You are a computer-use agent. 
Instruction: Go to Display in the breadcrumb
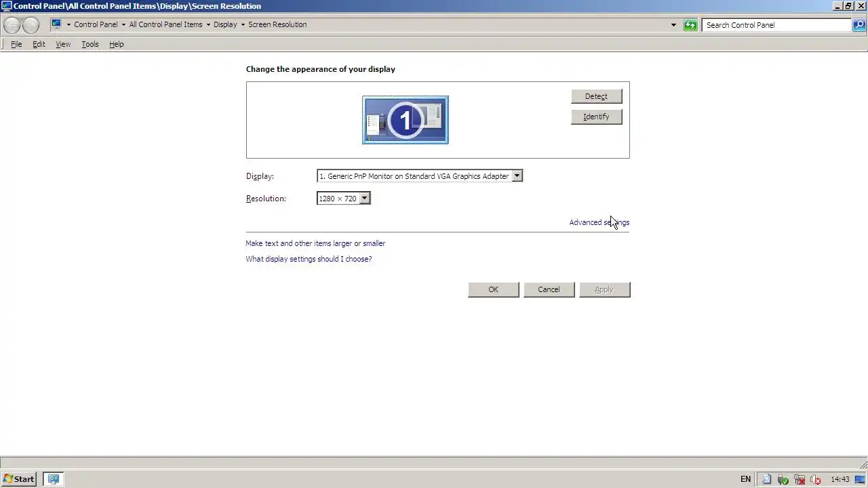(x=225, y=24)
